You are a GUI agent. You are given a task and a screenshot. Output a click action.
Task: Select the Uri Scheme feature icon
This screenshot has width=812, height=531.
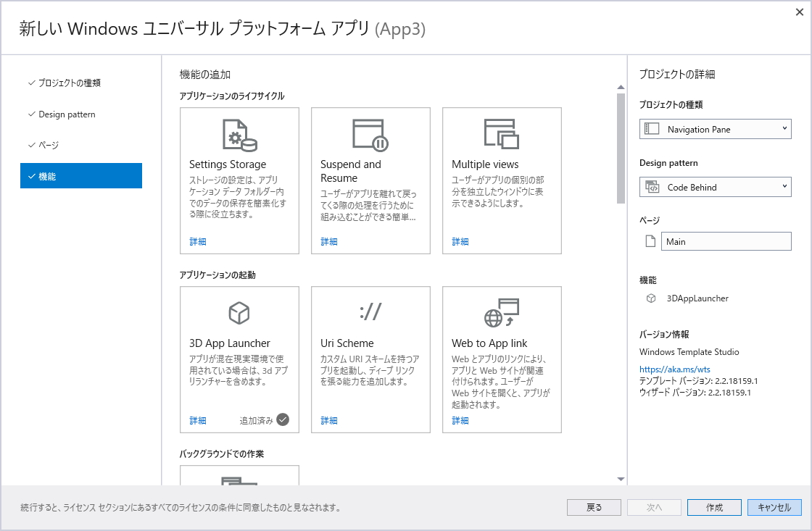click(370, 312)
